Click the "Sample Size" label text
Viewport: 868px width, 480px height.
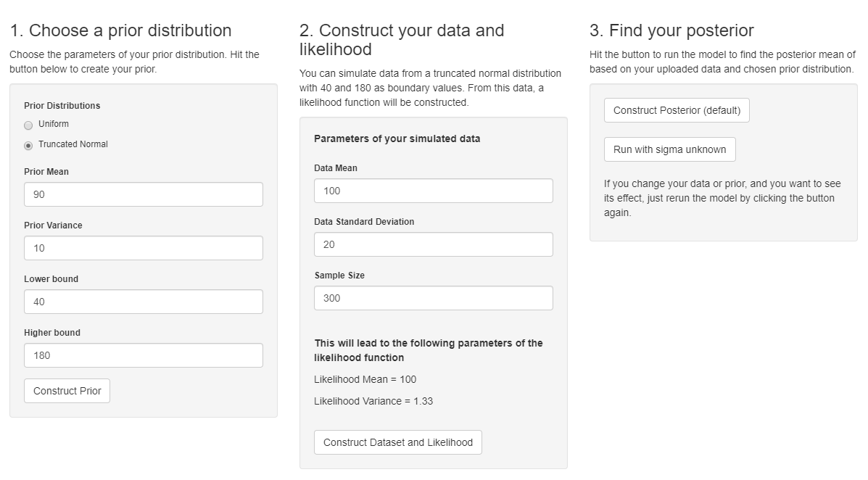click(x=339, y=275)
